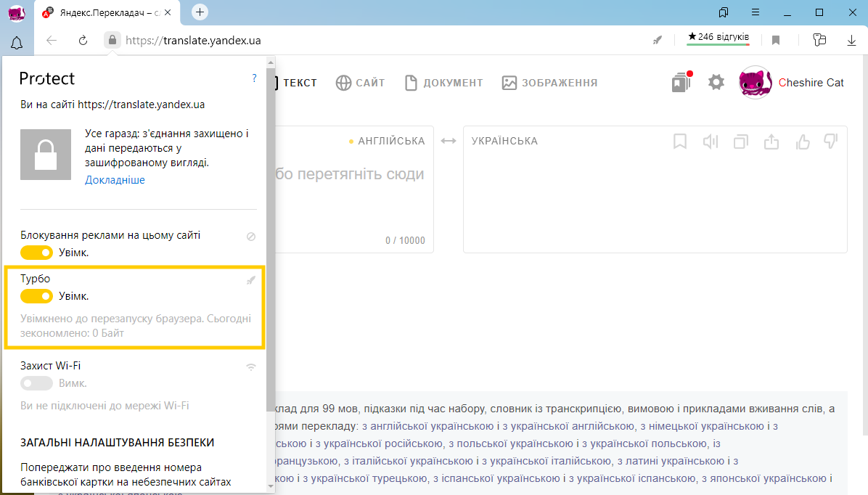Select the ЗАГАЛЬНІ НАЛАШТУВАННЯ БЕЗПЕКИ heading
This screenshot has height=495, width=868.
(x=118, y=443)
